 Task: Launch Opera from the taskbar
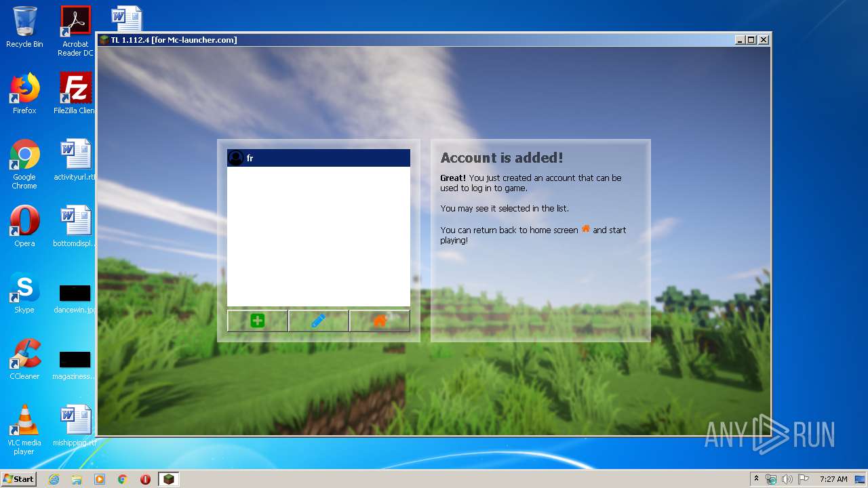tap(145, 479)
